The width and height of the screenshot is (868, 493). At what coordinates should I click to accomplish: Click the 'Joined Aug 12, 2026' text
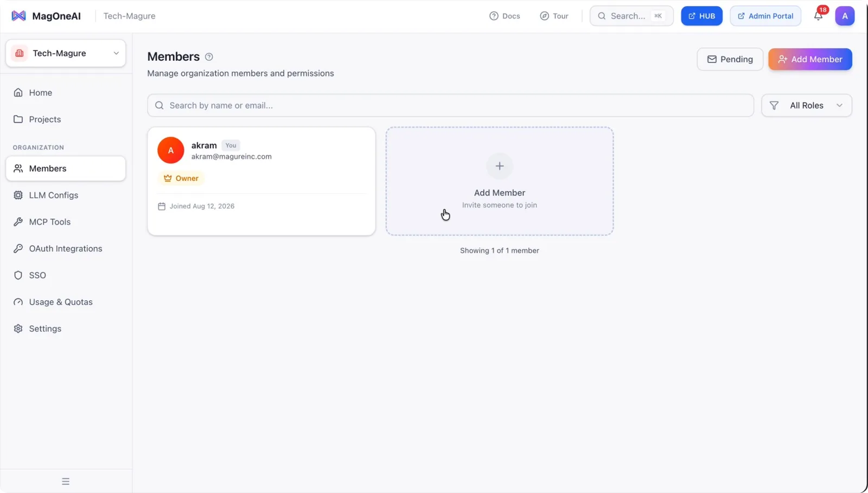202,206
